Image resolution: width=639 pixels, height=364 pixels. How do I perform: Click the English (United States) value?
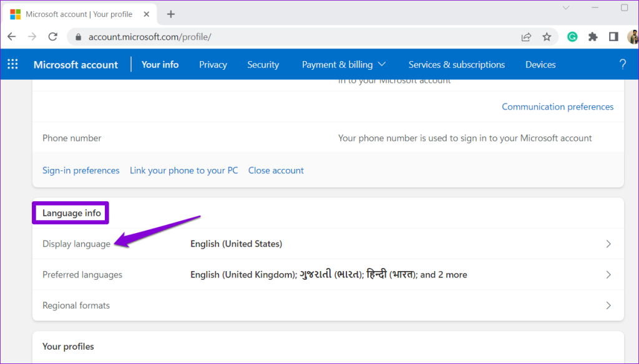(x=236, y=244)
